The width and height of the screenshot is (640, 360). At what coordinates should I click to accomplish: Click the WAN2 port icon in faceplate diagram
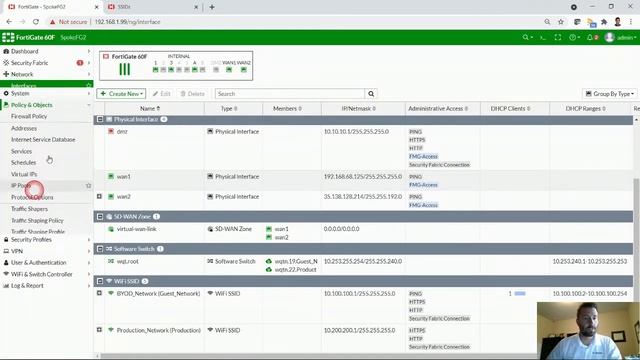[244, 69]
